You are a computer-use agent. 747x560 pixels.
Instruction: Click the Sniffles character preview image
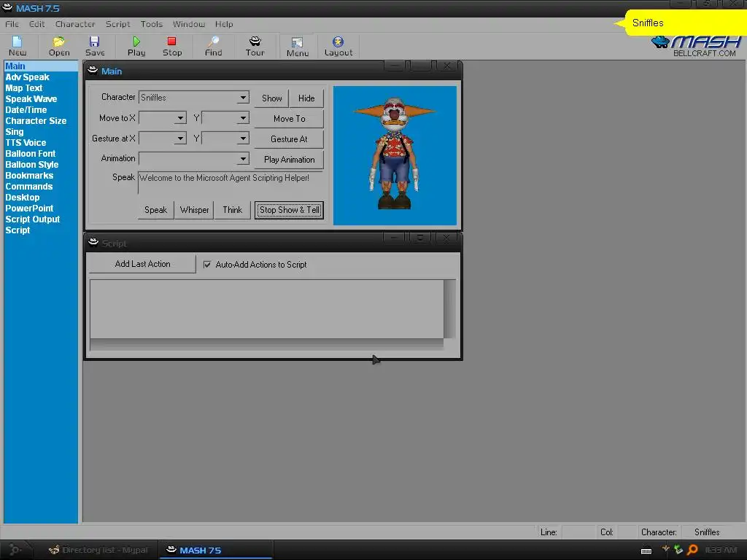[x=395, y=155]
